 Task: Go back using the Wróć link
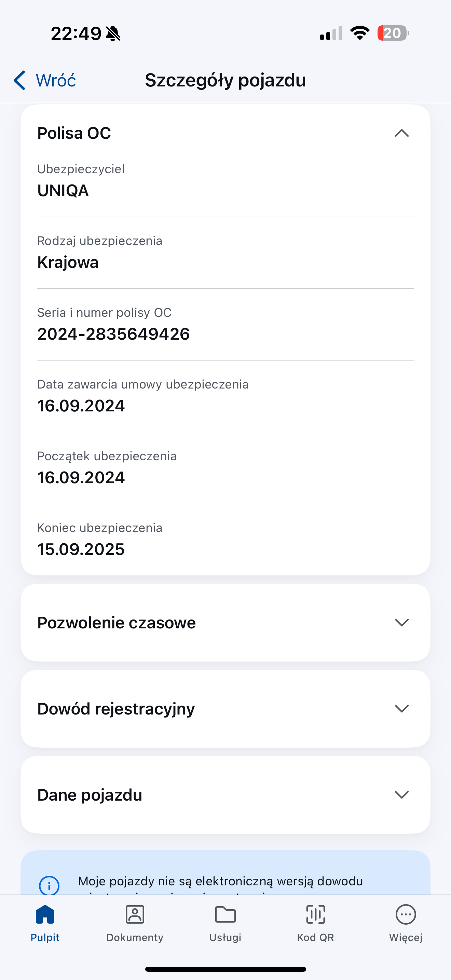[x=55, y=80]
